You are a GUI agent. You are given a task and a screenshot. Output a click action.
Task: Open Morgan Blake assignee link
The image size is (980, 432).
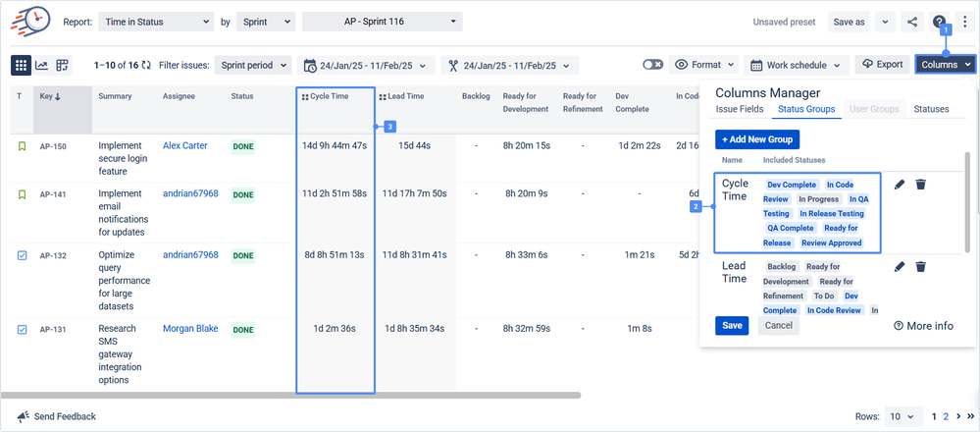point(190,328)
